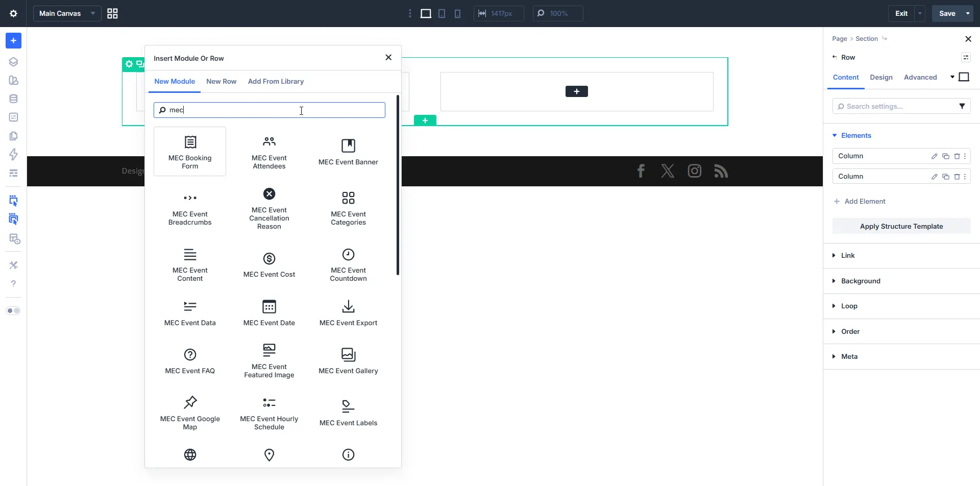This screenshot has width=980, height=486.
Task: Click the Exit button
Action: tap(901, 13)
